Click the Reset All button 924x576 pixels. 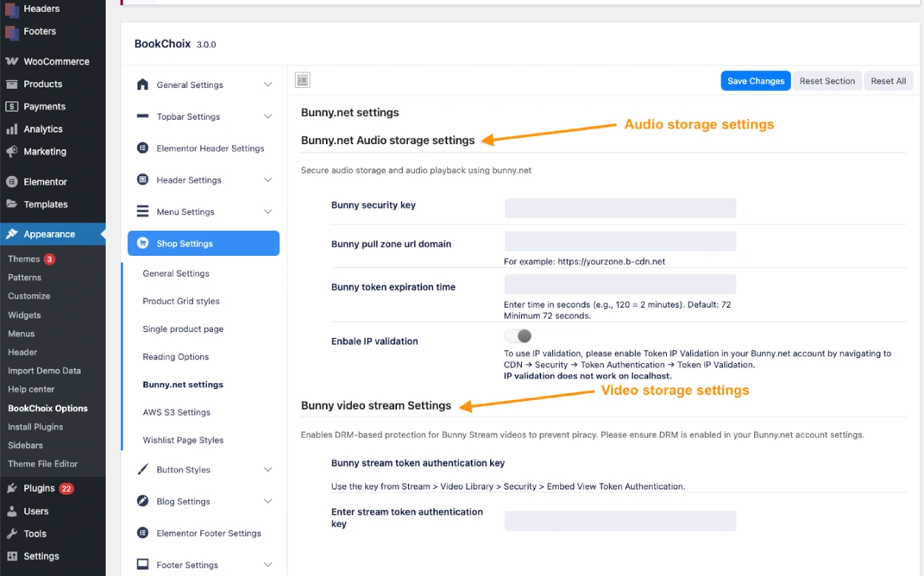click(x=889, y=81)
